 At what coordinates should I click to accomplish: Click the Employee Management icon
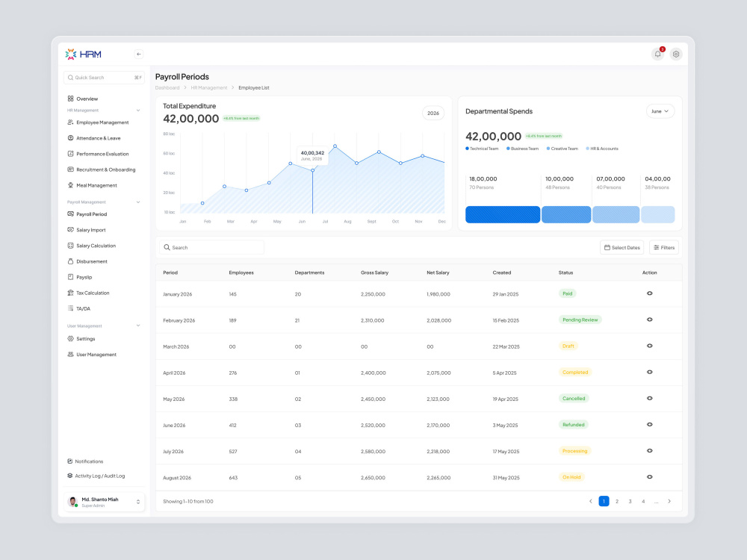(x=70, y=122)
